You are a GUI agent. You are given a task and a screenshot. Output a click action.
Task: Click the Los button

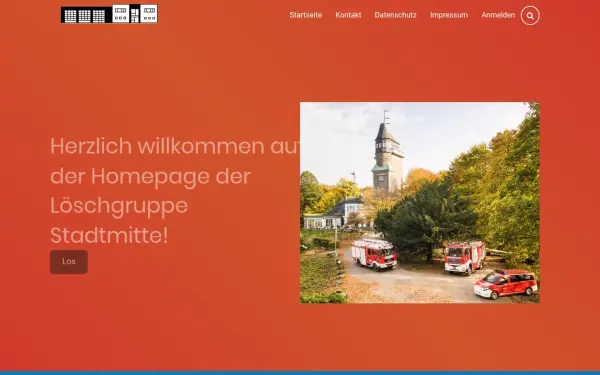click(x=69, y=262)
